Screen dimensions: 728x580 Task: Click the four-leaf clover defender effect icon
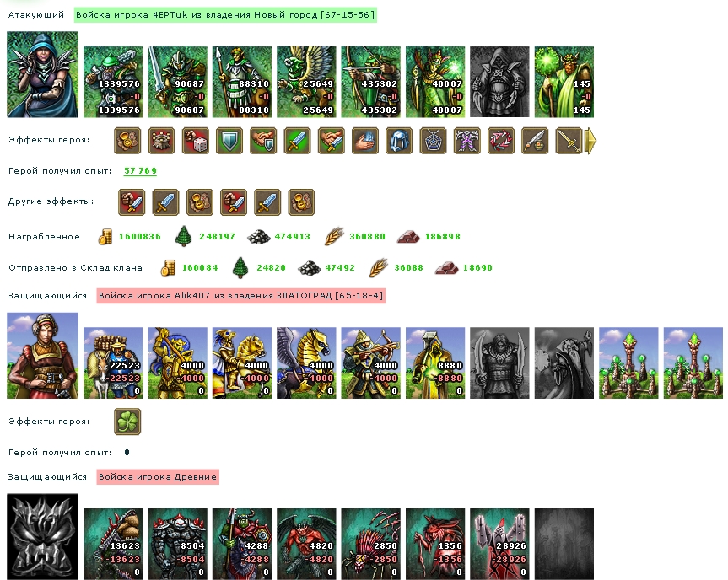pyautogui.click(x=127, y=422)
